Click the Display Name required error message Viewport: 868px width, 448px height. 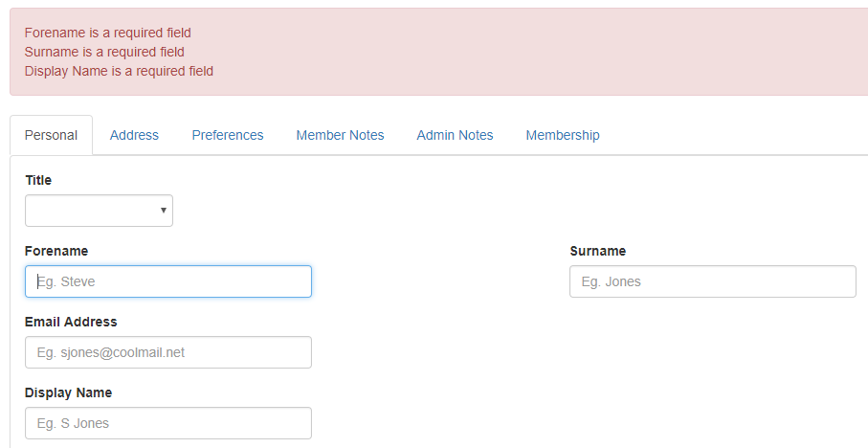(119, 72)
